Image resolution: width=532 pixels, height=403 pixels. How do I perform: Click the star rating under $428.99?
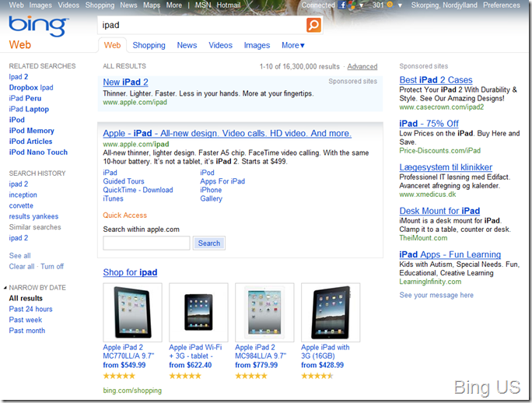pos(317,376)
